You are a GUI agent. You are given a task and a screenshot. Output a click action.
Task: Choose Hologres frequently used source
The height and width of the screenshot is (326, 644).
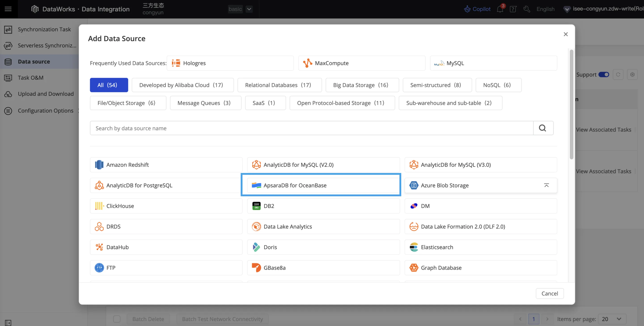230,63
